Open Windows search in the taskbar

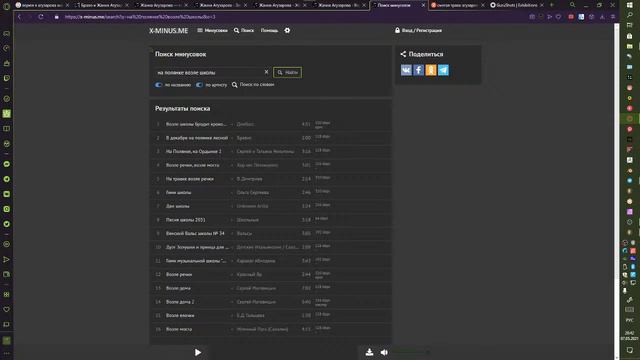(x=630, y=15)
